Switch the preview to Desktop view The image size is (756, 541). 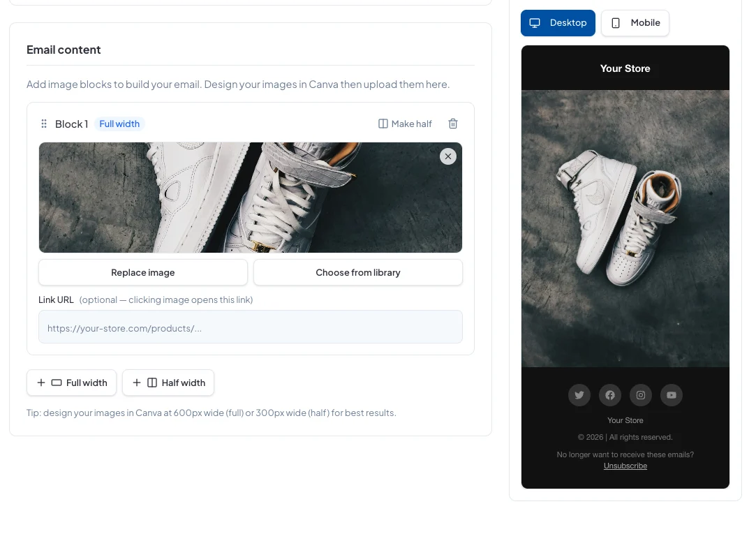(558, 22)
